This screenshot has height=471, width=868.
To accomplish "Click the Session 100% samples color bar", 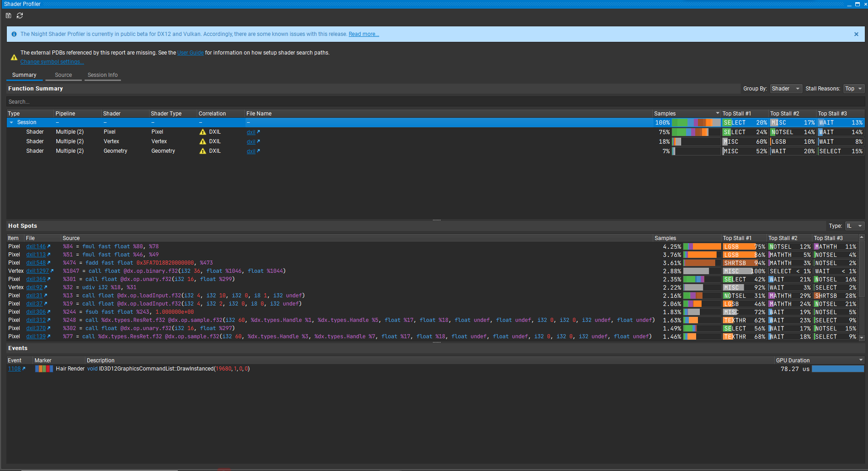I will 696,123.
